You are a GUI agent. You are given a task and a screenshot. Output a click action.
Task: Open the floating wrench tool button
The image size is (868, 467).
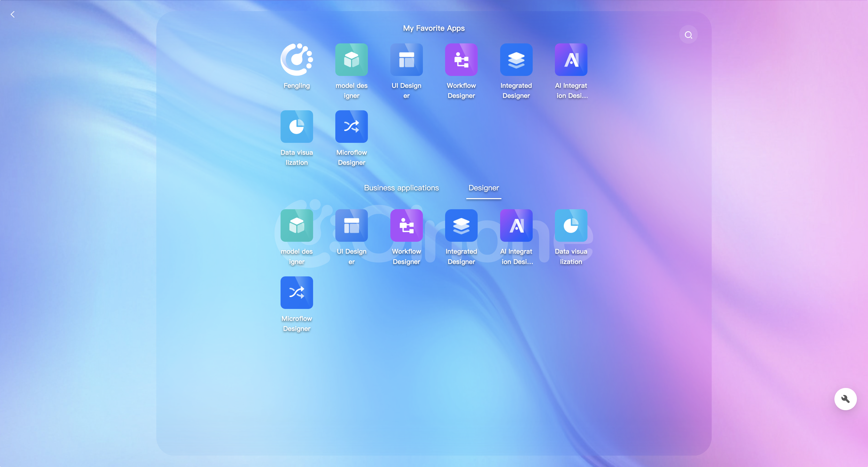pos(845,399)
